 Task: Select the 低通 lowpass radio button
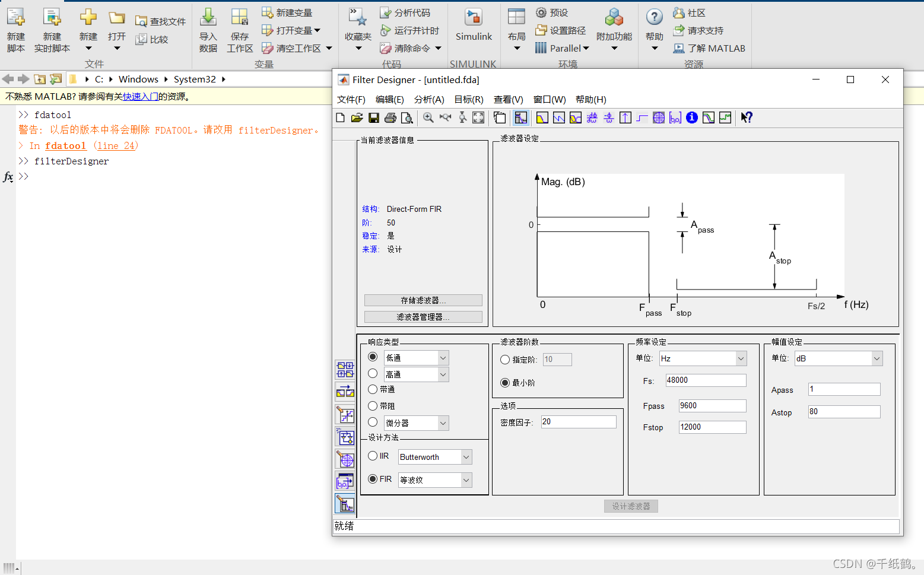[x=373, y=357]
